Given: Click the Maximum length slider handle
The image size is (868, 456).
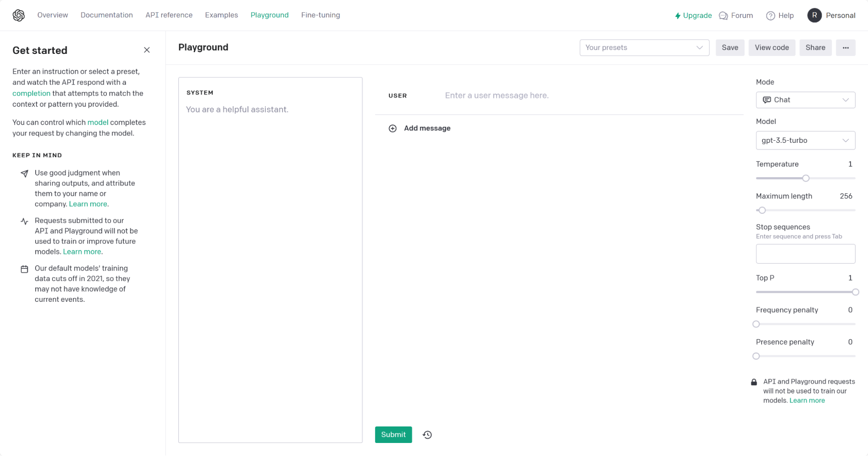Looking at the screenshot, I should (762, 210).
